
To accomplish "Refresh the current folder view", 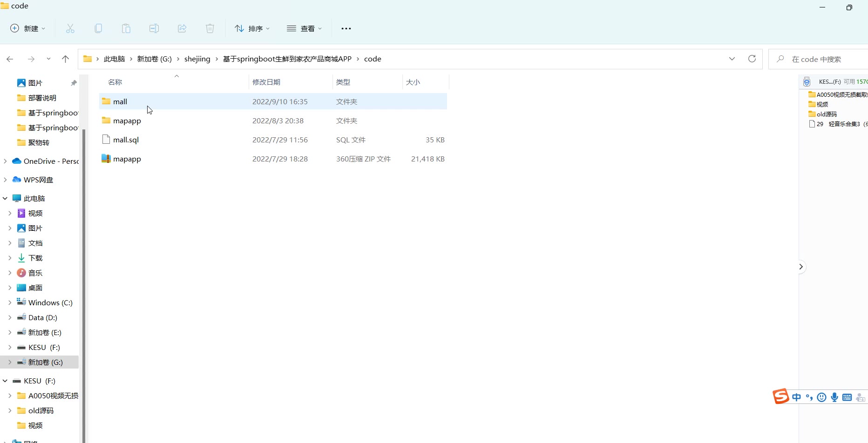I will tap(752, 59).
